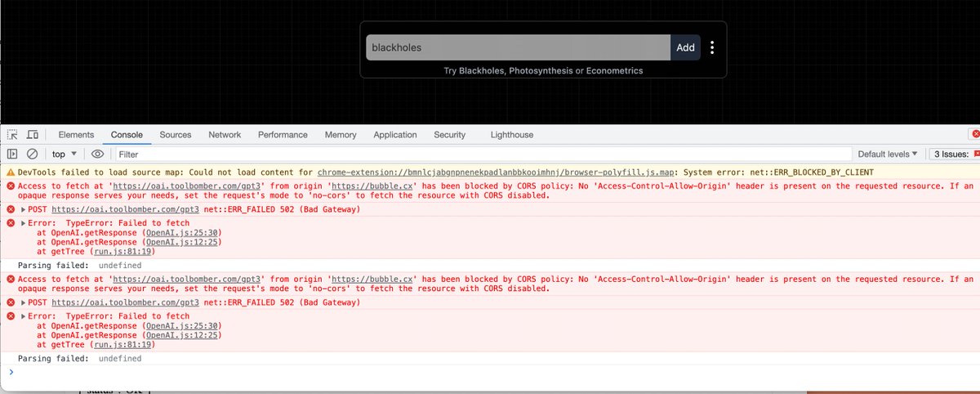
Task: Click the Blackholes suggestion text
Action: [x=482, y=71]
